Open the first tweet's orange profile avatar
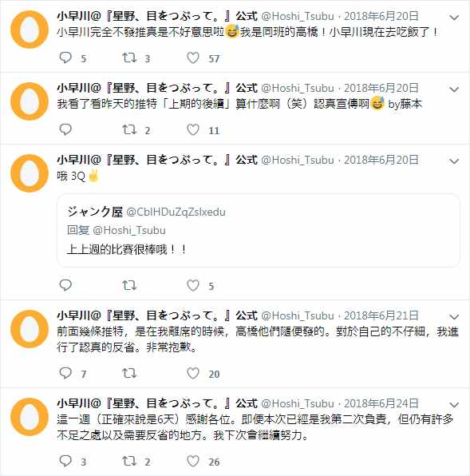 (30, 30)
